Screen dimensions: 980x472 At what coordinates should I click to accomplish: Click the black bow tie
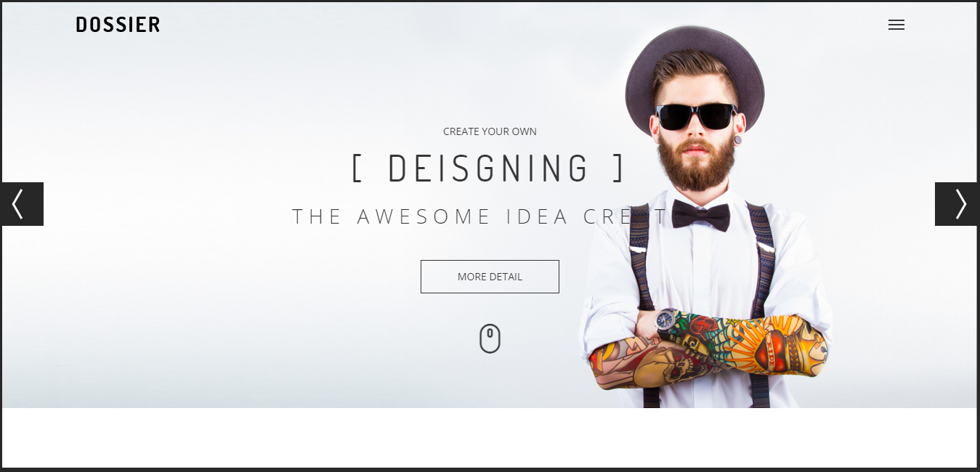(700, 215)
